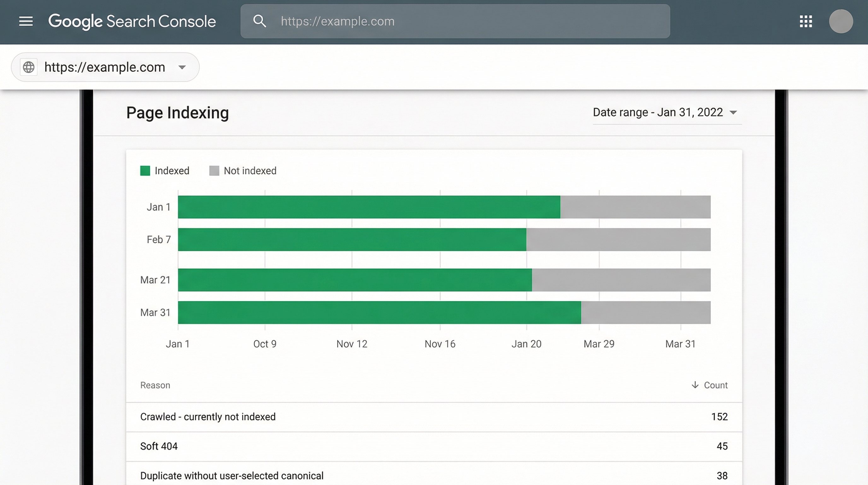Open the Google apps grid launcher
Image resolution: width=868 pixels, height=485 pixels.
[x=806, y=21]
